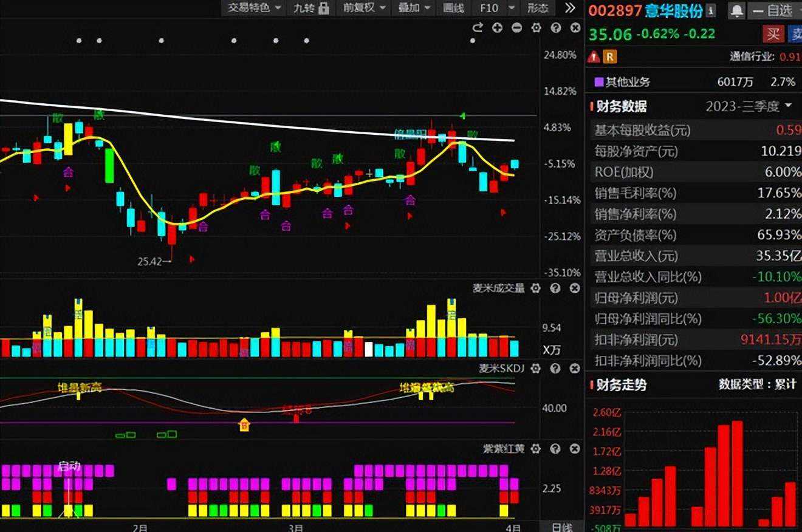Click the price alert bell icon
This screenshot has height=532, width=802.
pos(736,10)
